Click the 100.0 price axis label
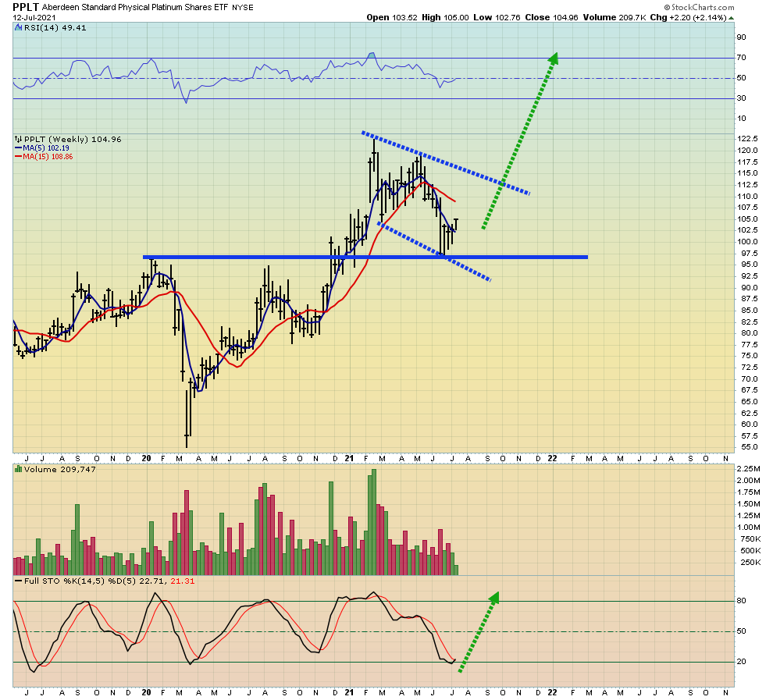Image resolution: width=773 pixels, height=700 pixels. (x=747, y=242)
